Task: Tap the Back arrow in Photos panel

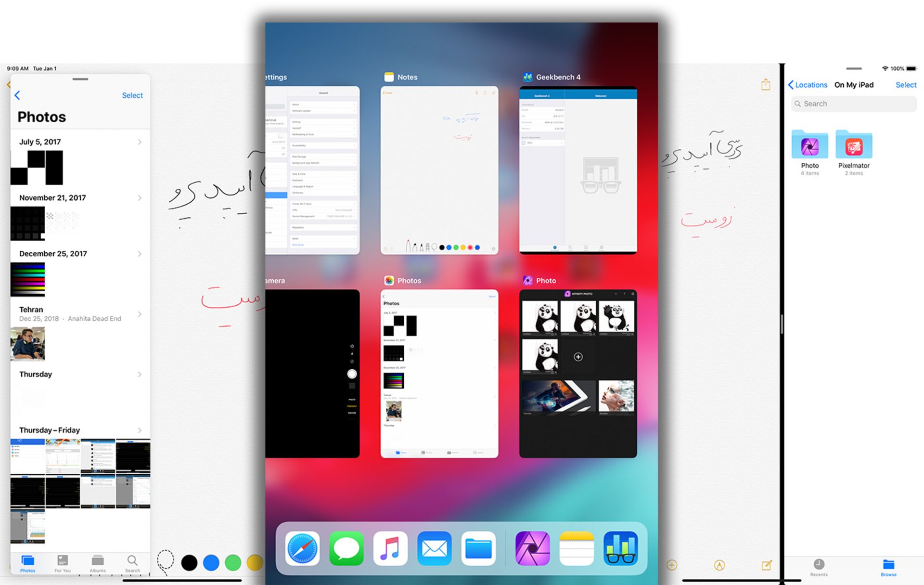Action: (17, 95)
